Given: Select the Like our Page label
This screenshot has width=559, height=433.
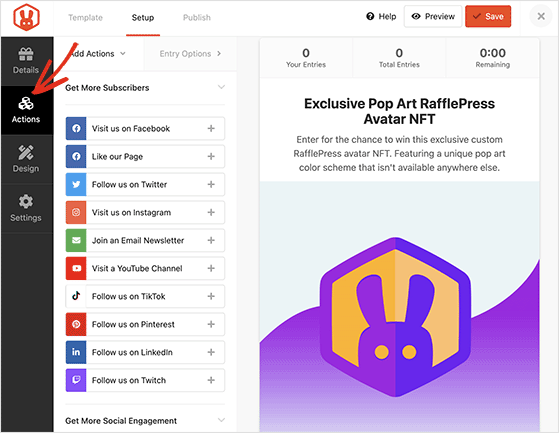Looking at the screenshot, I should [117, 156].
